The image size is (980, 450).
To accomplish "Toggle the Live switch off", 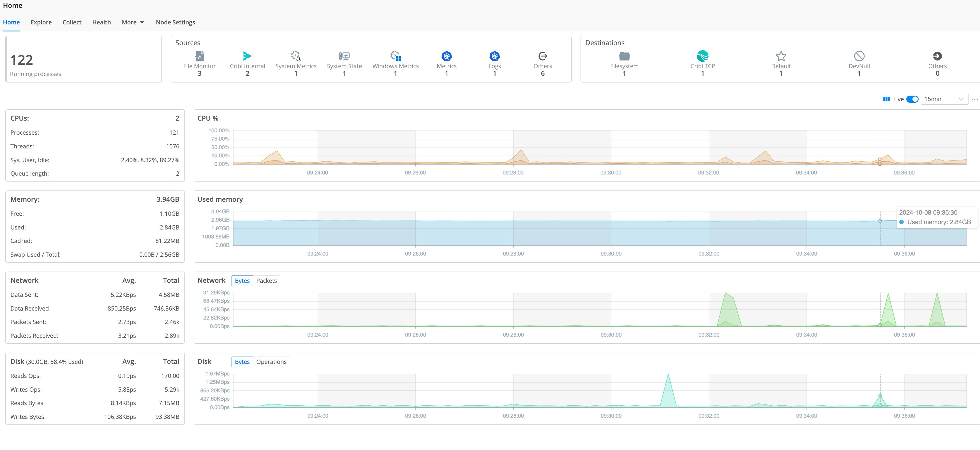I will pos(912,99).
